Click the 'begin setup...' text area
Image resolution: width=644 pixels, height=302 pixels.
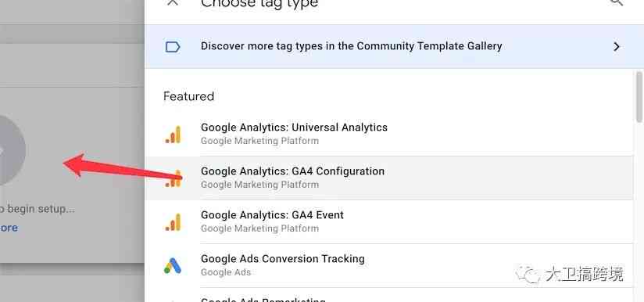pyautogui.click(x=38, y=209)
